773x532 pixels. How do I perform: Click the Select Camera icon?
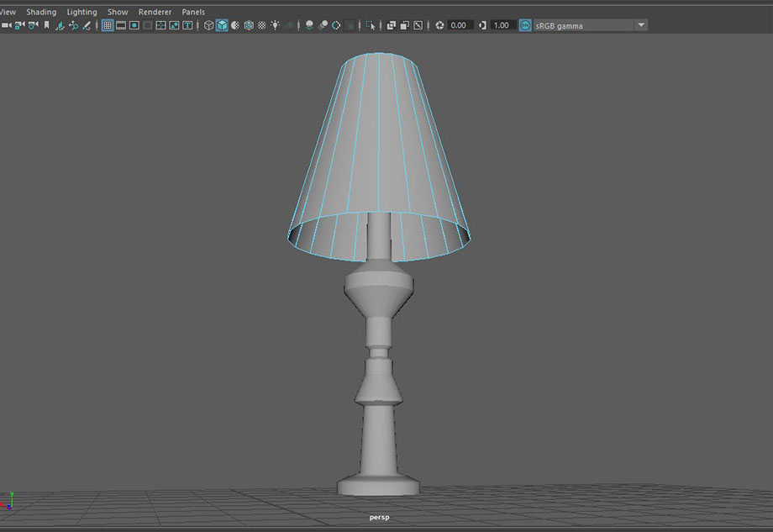click(x=6, y=25)
